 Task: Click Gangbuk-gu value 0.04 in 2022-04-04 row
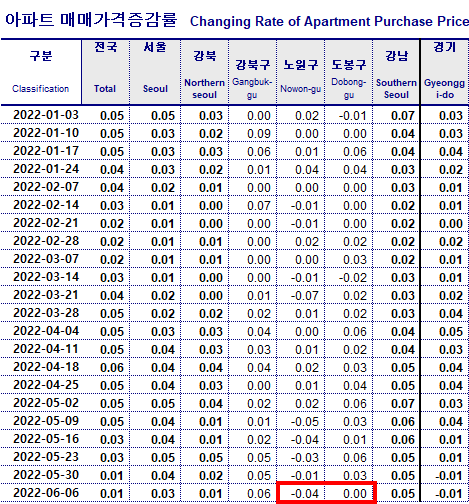pos(259,332)
